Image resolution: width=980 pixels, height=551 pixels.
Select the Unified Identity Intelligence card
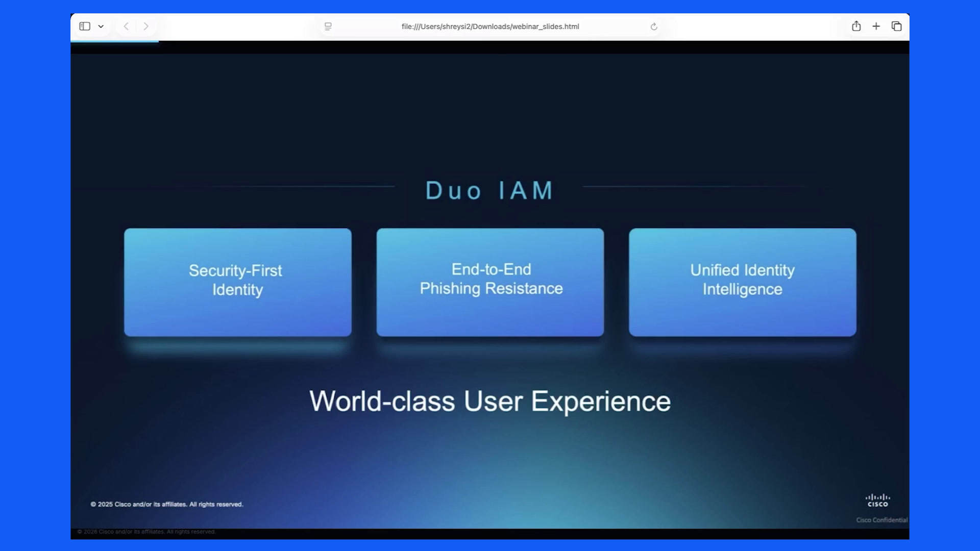pyautogui.click(x=743, y=282)
